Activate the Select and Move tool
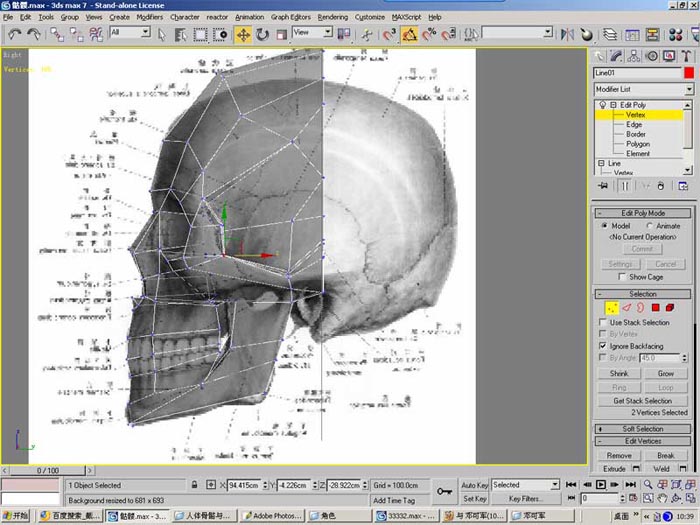Viewport: 700px width, 525px height. click(x=243, y=34)
